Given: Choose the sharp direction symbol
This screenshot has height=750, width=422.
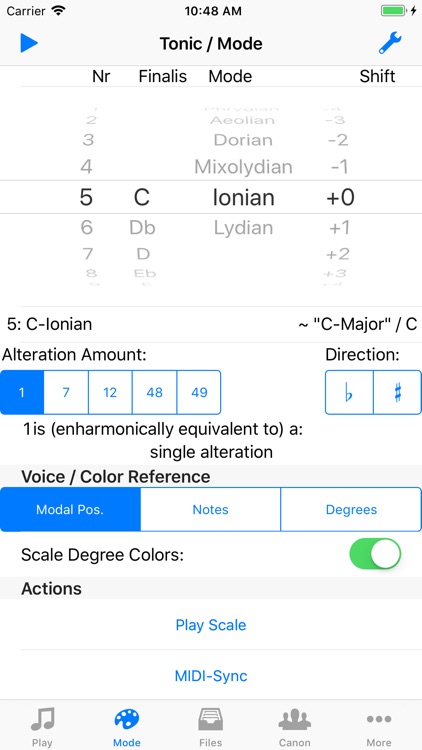Looking at the screenshot, I should click(398, 392).
